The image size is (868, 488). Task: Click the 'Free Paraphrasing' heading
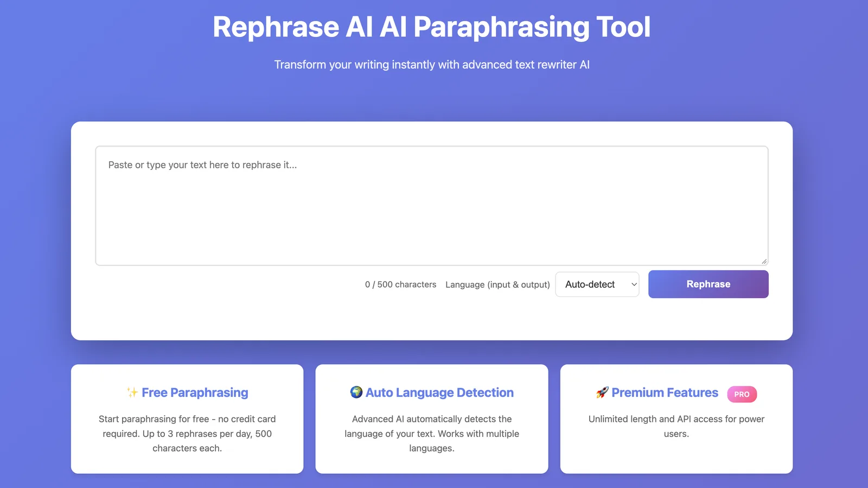195,392
